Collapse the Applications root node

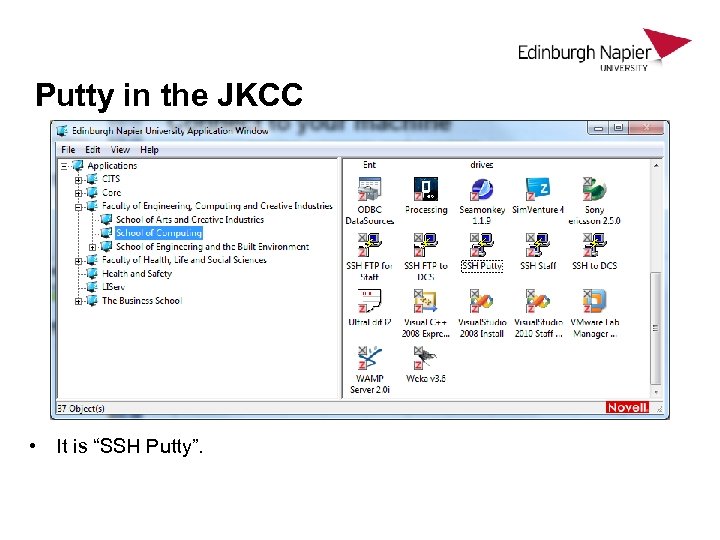[64, 166]
